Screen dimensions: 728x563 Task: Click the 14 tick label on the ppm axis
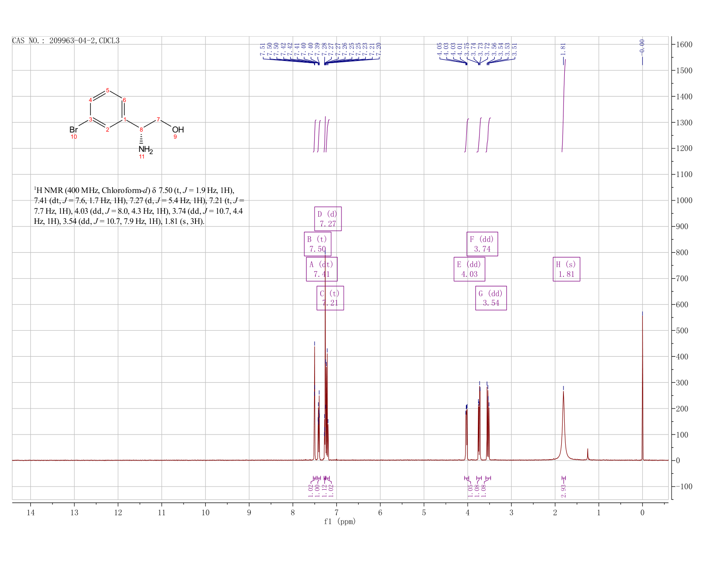click(x=30, y=512)
